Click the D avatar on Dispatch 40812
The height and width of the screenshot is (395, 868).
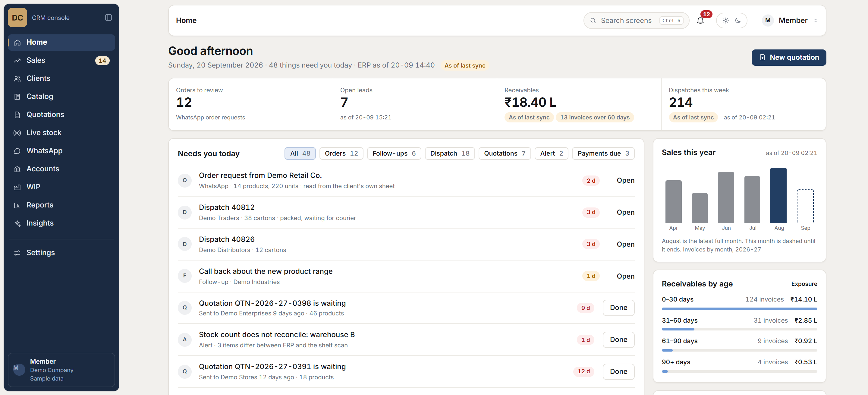pos(185,212)
